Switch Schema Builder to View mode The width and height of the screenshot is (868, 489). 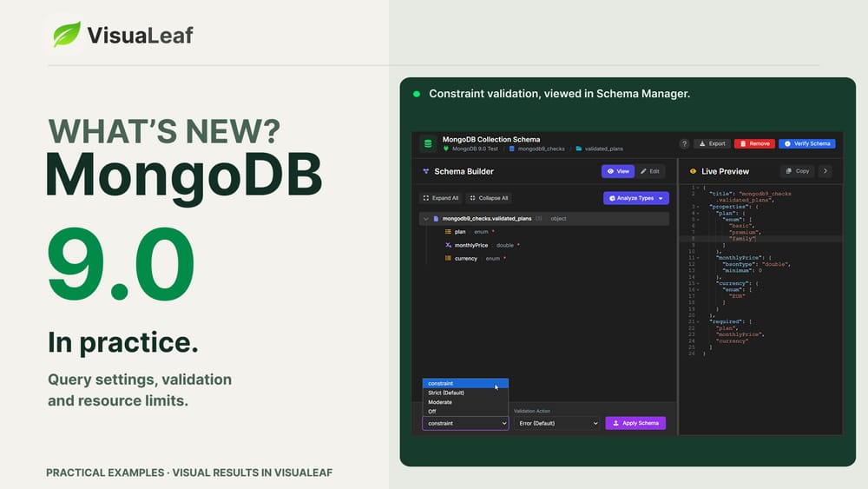click(618, 172)
